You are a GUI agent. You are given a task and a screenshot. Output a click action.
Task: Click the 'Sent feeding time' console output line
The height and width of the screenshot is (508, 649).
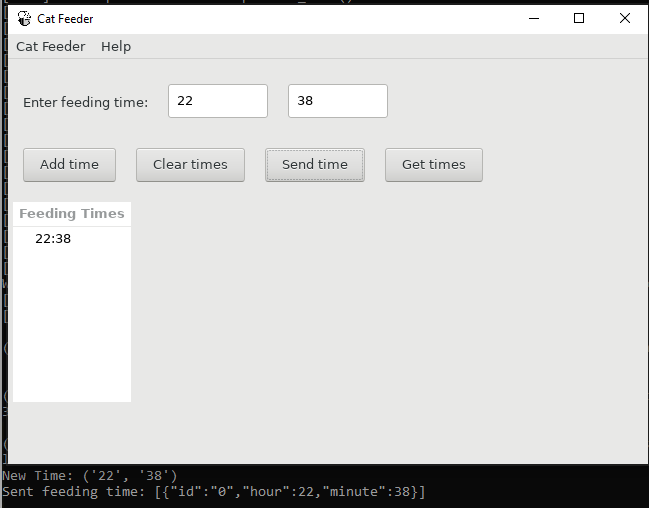pos(214,492)
